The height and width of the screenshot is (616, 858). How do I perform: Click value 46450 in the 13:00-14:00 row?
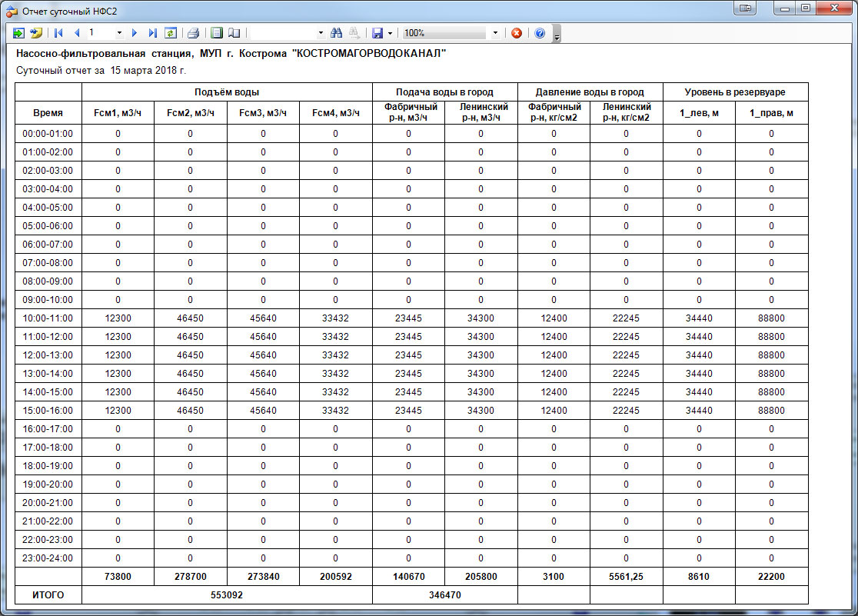[191, 374]
